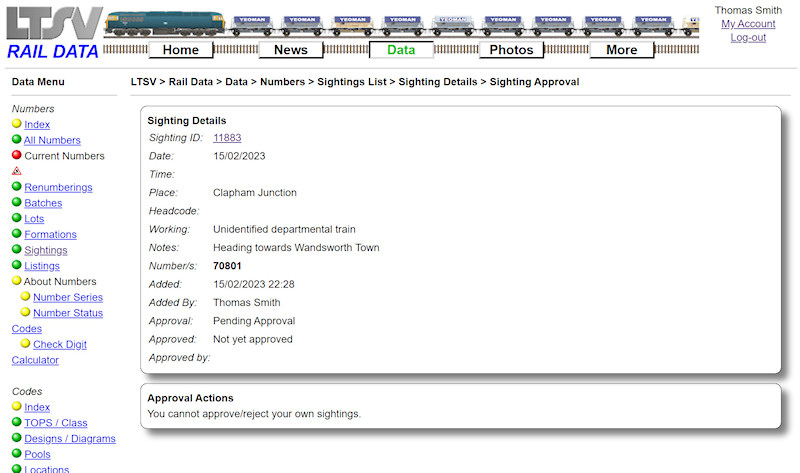Screen dimensions: 800x473
Task: Open the Home tab
Action: tap(181, 49)
